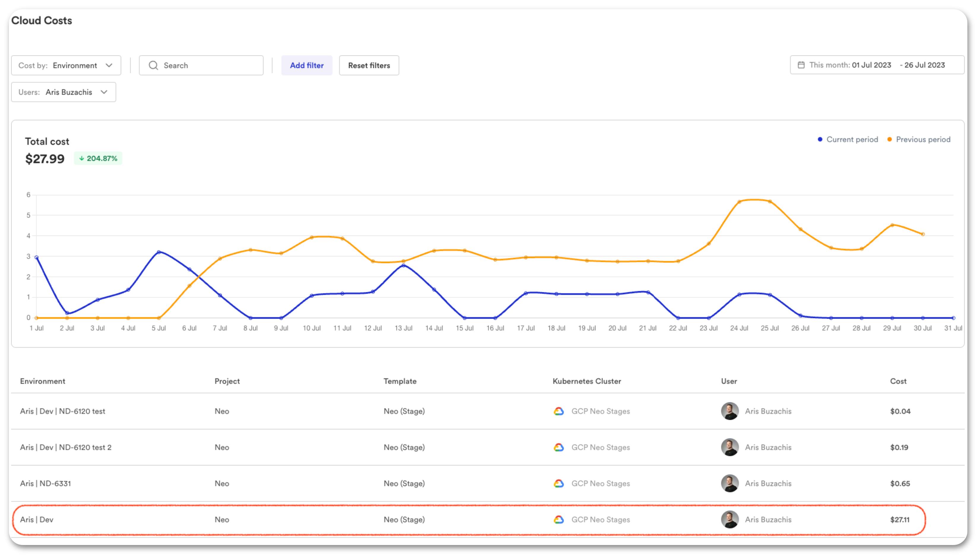Click the GCP icon in the ND-6120 test 2 row
Screen dimensions: 980x556
tap(559, 447)
